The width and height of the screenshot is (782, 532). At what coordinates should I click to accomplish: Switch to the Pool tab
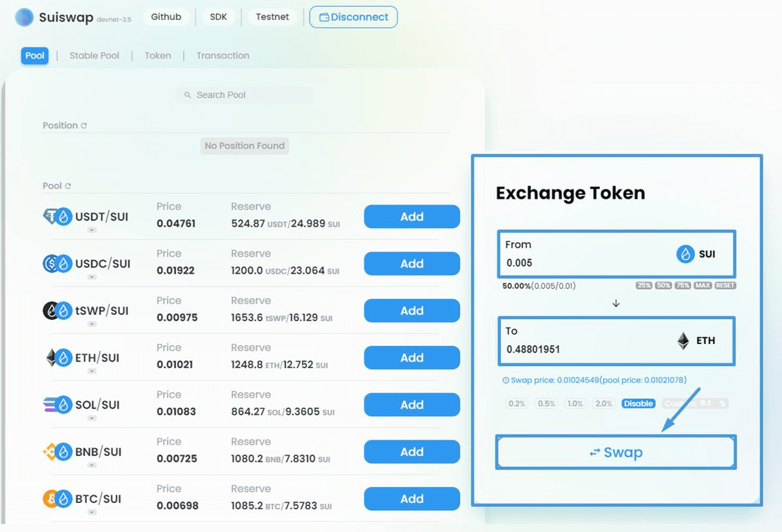coord(35,56)
